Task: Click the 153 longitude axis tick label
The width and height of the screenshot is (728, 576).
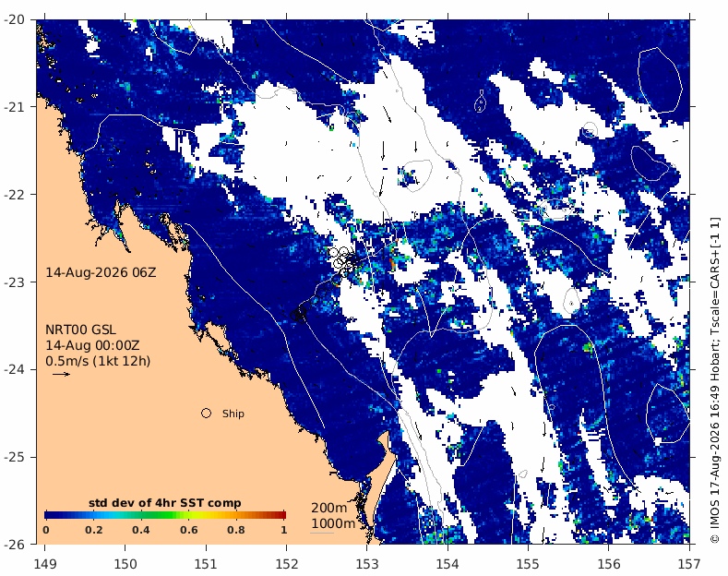Action: (367, 564)
